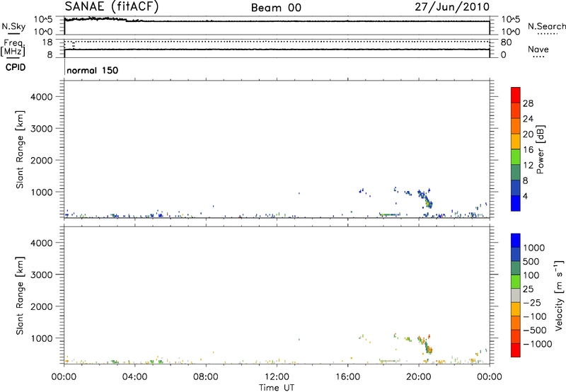
Task: Click the "04:00" time axis label
Action: point(134,377)
